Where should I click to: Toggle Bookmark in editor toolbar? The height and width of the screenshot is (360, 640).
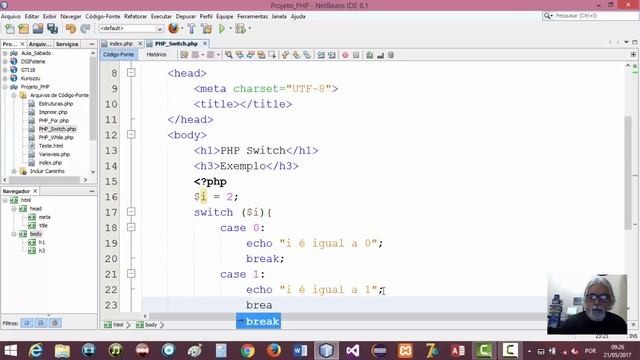[x=307, y=55]
